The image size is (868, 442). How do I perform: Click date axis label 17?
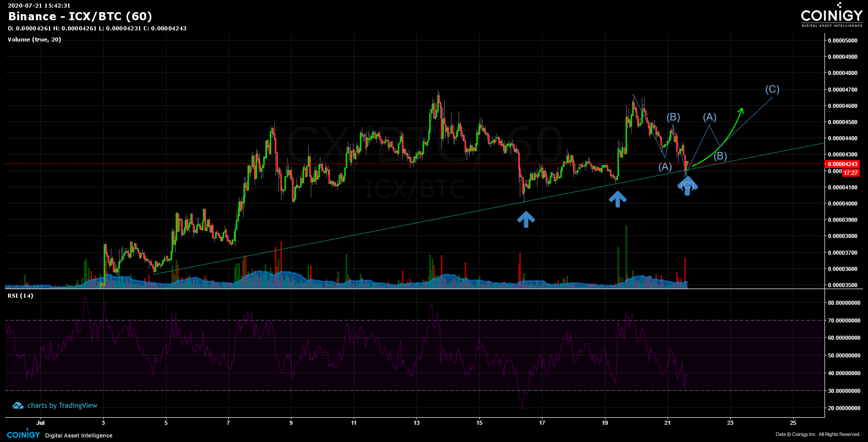pos(542,423)
